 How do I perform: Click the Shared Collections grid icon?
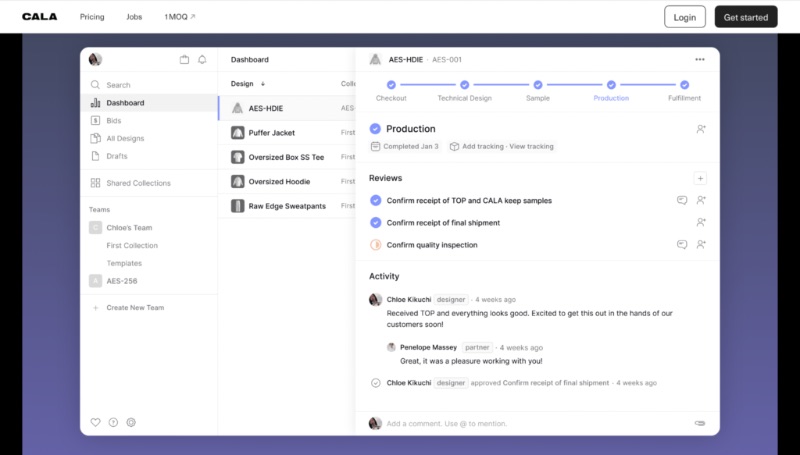pos(95,183)
